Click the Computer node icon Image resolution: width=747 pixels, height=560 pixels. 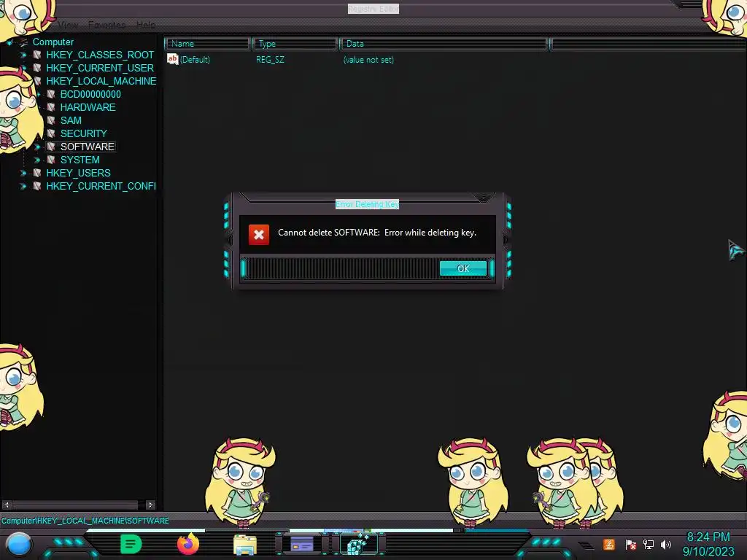pos(23,42)
